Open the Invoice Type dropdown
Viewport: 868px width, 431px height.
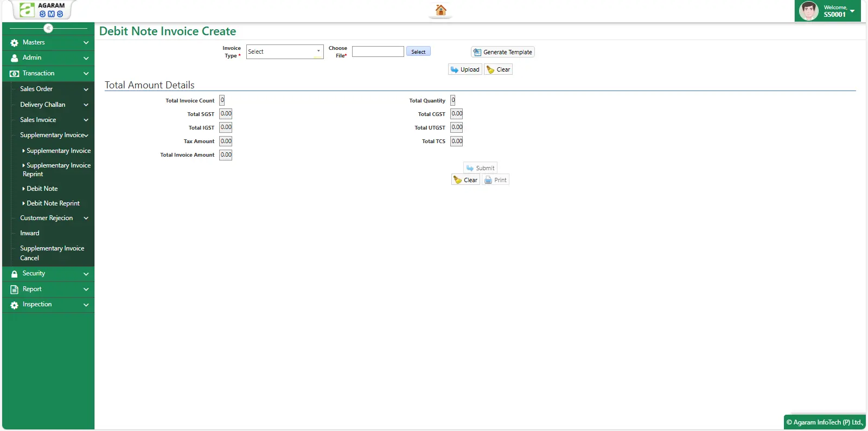[285, 52]
